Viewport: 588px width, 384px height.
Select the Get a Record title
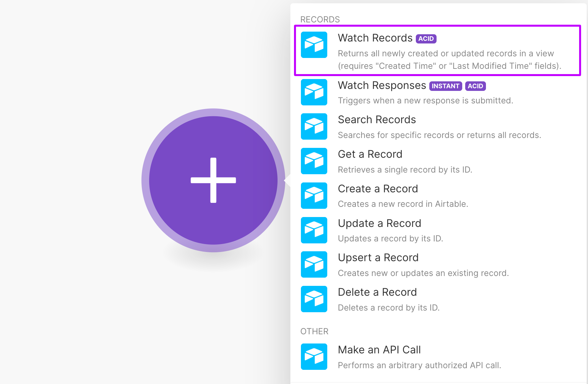tap(370, 154)
